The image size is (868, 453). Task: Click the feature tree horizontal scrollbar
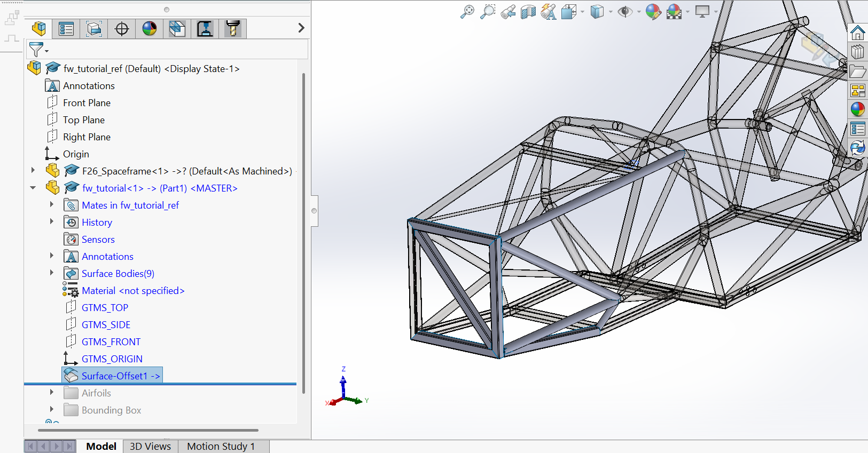(148, 430)
